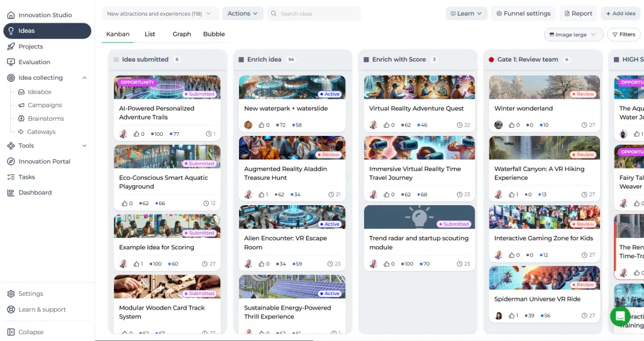This screenshot has width=644, height=341.
Task: Like the Example Idea for Scoring card
Action: (x=136, y=264)
